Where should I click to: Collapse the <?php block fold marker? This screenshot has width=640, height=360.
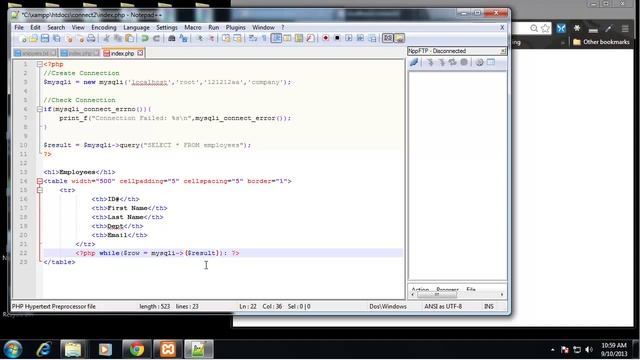click(x=40, y=64)
